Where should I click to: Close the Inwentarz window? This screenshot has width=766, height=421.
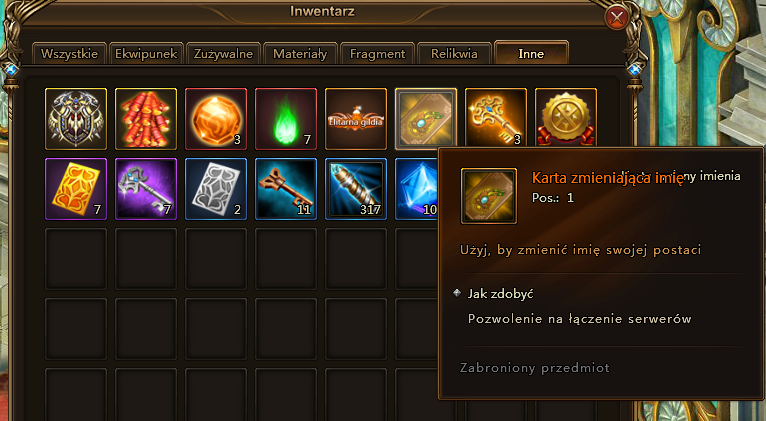click(x=617, y=18)
